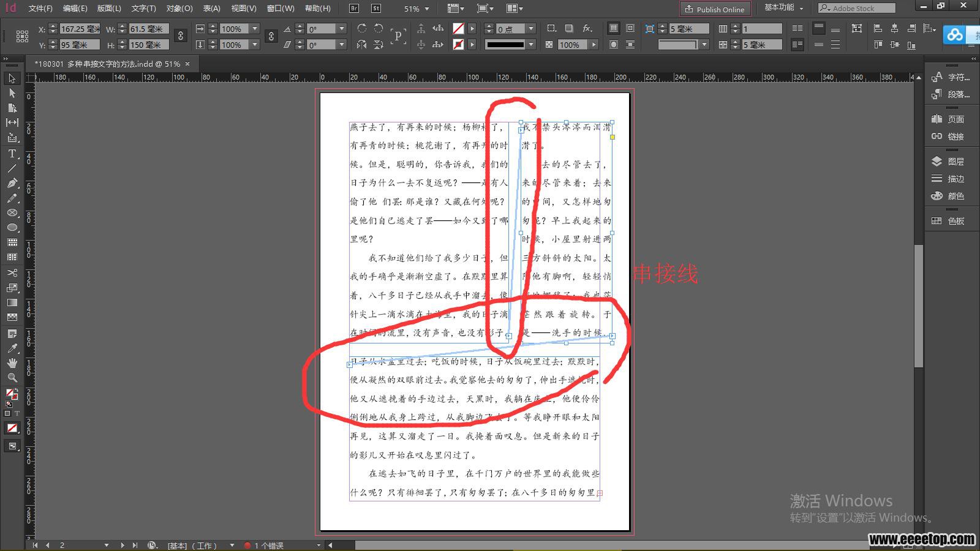Select the Eyedropper tool
Viewport: 980px width, 551px height.
(12, 348)
